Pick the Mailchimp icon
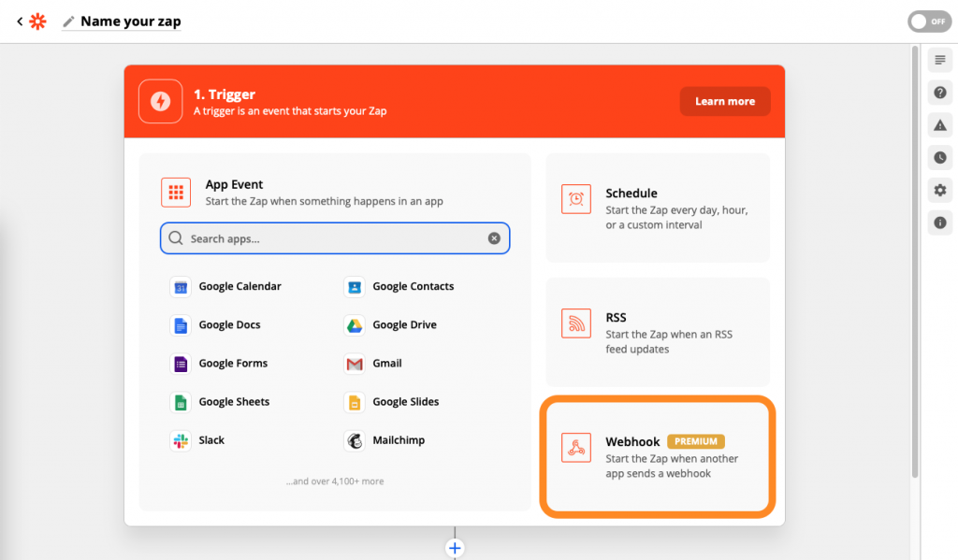Viewport: 958px width, 560px height. coord(355,441)
